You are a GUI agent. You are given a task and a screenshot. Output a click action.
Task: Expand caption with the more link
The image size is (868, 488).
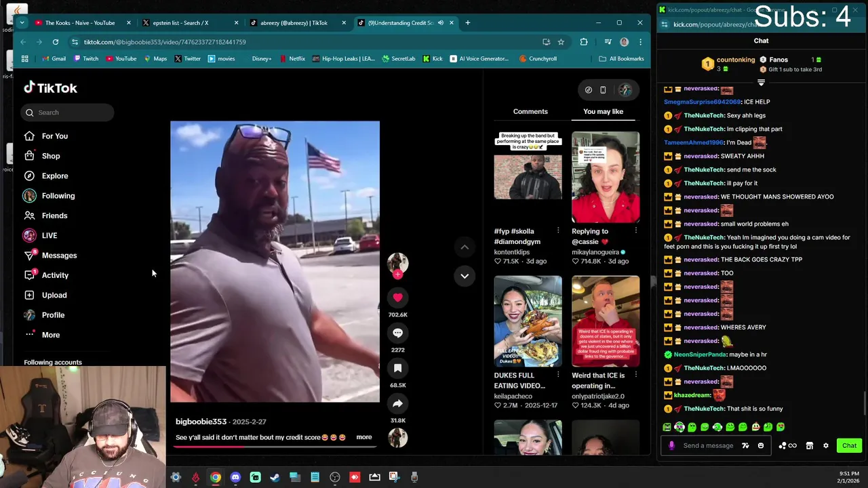click(364, 437)
